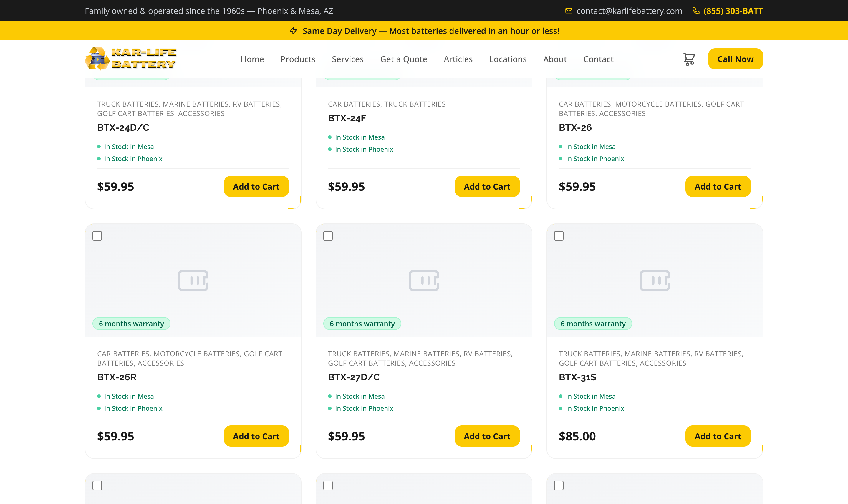Go to Get a Quote page

click(x=403, y=59)
